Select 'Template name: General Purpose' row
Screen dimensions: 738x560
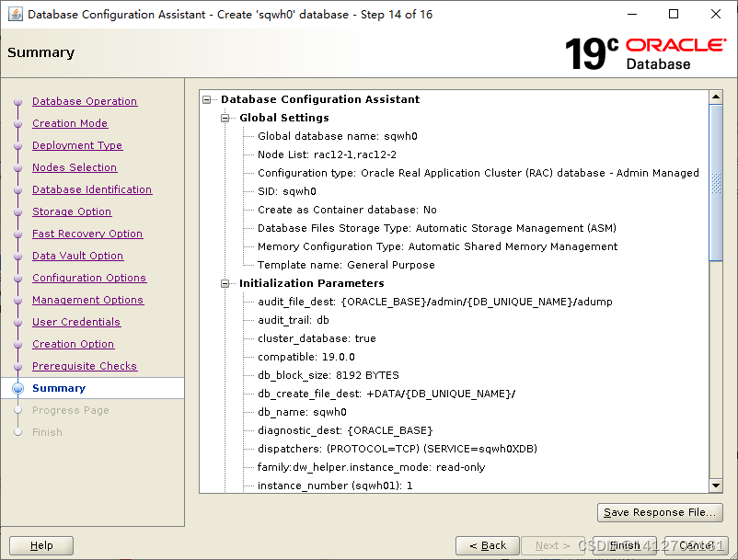click(346, 265)
